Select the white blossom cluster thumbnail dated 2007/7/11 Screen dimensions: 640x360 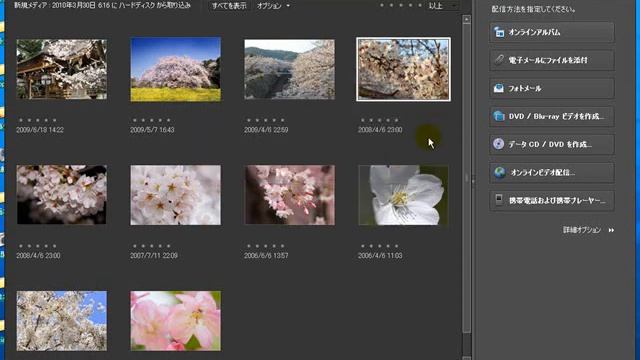(176, 195)
